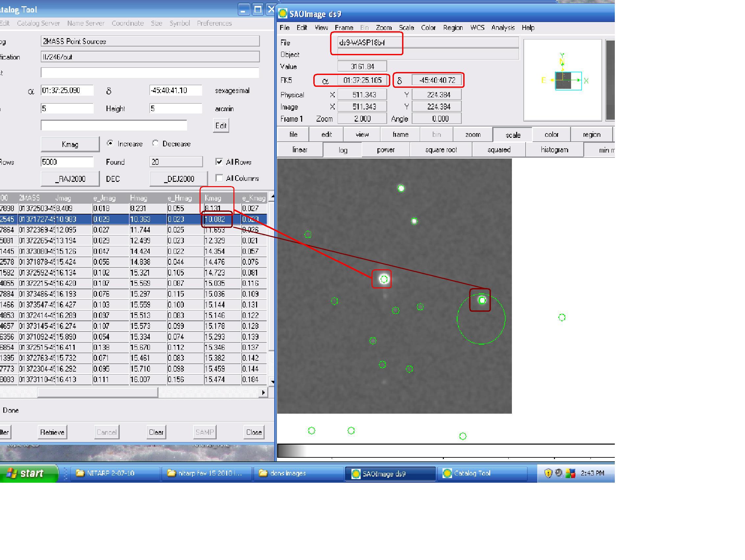Open the _RAJ2000 RA column dropdown

pos(70,179)
